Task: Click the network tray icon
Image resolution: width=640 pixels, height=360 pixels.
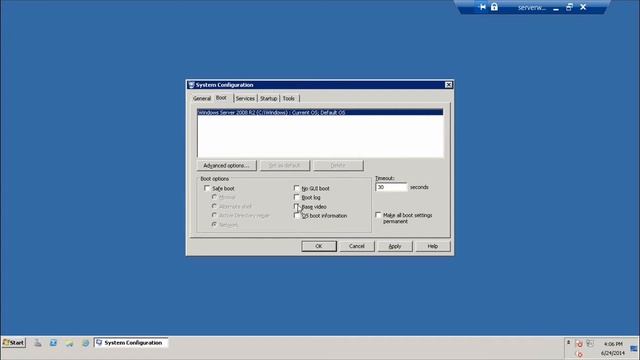Action: tap(590, 344)
